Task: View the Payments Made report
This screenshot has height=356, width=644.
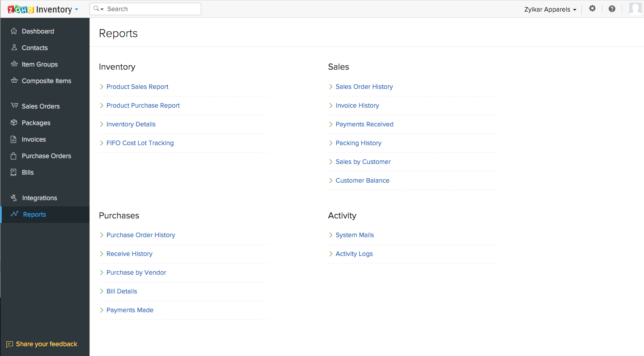Action: pyautogui.click(x=130, y=310)
